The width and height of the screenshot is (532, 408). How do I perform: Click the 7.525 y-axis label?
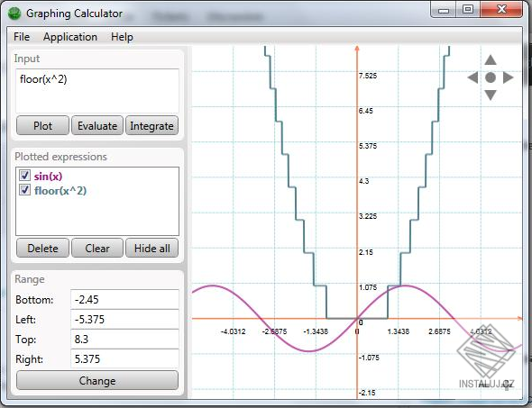click(x=368, y=76)
